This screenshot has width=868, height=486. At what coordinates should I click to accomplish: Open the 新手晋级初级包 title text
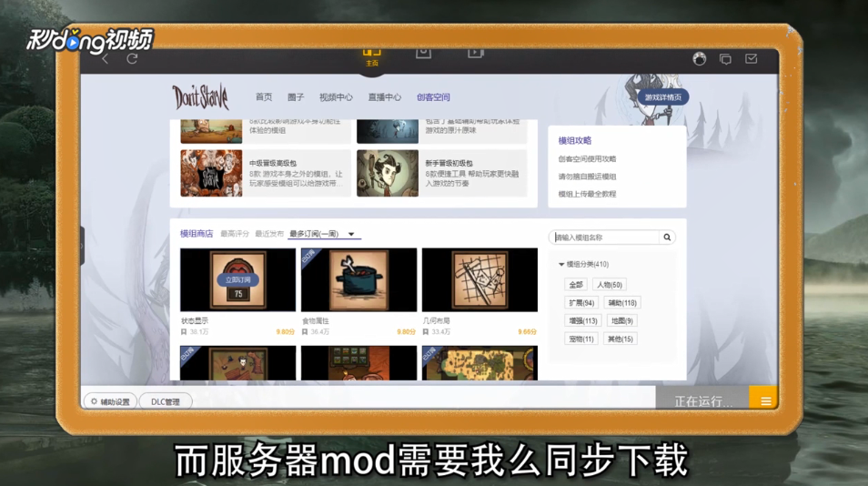click(x=449, y=163)
